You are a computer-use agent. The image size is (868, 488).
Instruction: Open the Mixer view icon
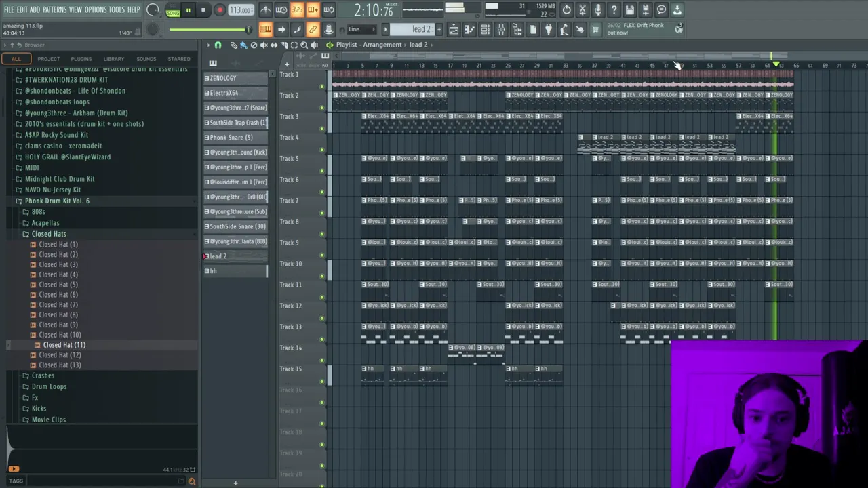(500, 29)
